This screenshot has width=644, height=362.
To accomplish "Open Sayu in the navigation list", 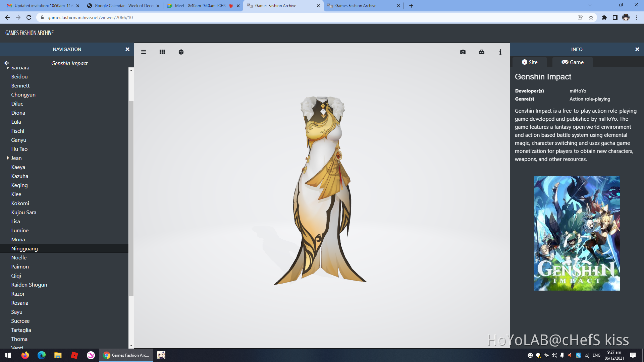I will 17,312.
